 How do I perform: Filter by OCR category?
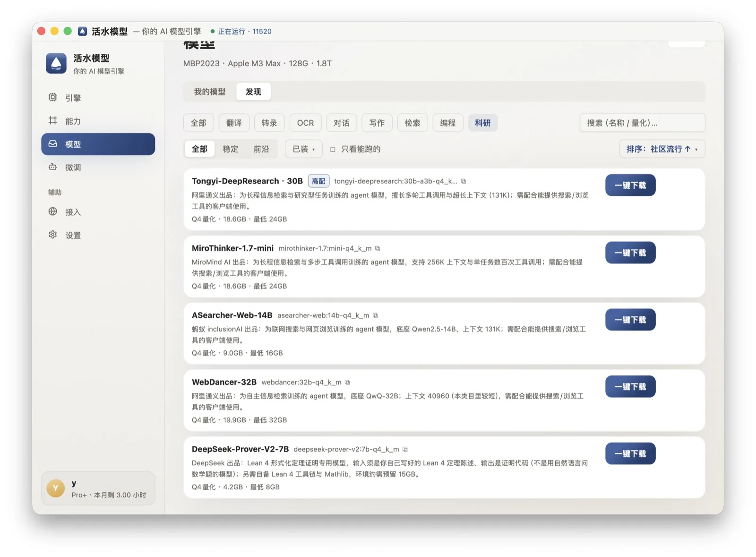coord(305,123)
